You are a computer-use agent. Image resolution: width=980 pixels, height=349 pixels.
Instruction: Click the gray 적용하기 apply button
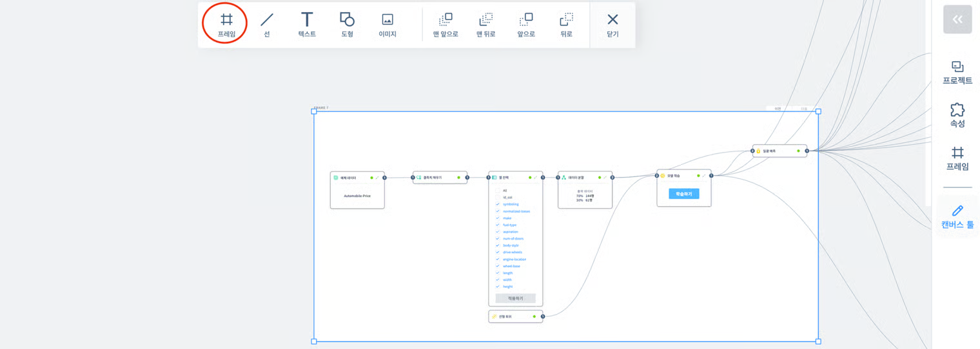click(515, 298)
